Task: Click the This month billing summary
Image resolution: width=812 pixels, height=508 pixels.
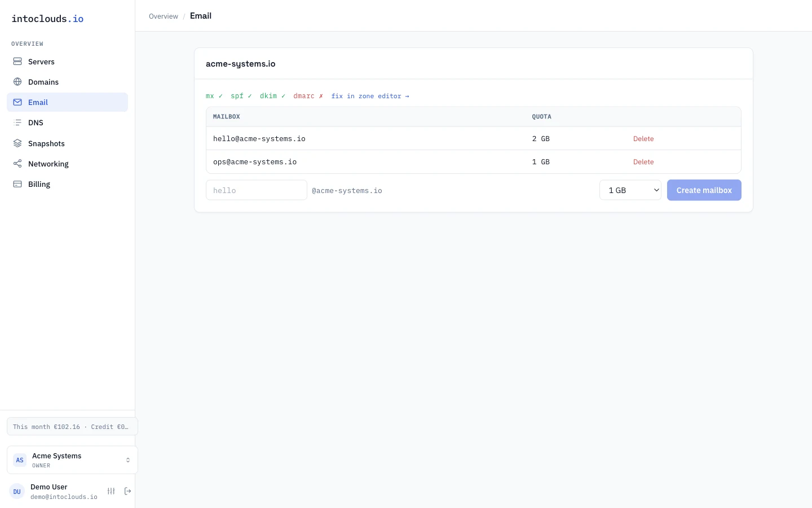Action: [72, 427]
